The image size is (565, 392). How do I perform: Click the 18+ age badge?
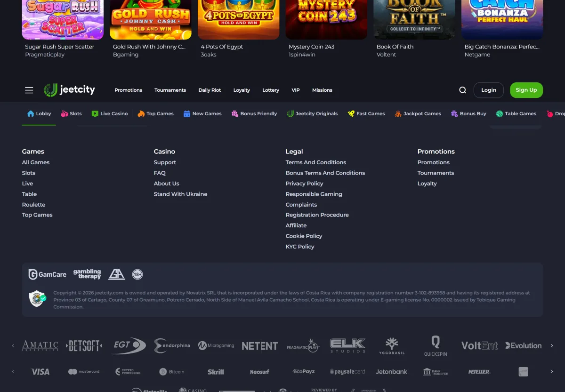137,274
